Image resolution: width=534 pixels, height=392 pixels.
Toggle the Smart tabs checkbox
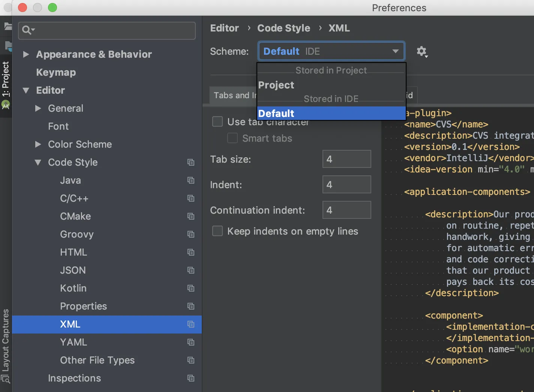232,138
